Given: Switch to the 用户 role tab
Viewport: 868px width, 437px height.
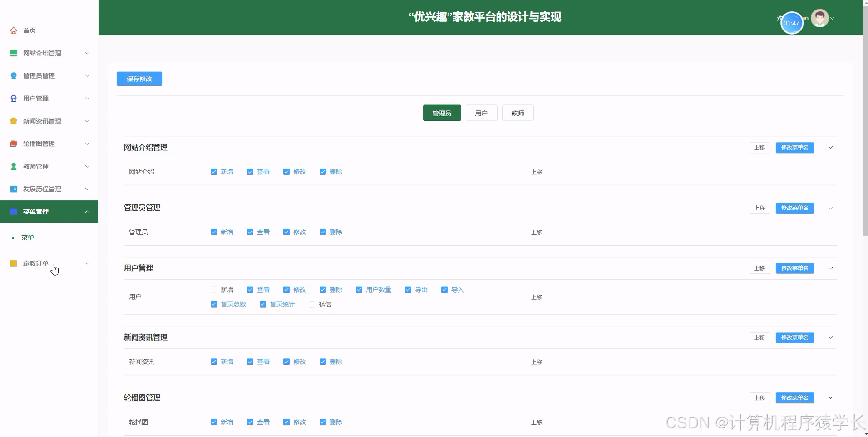Looking at the screenshot, I should (x=481, y=113).
